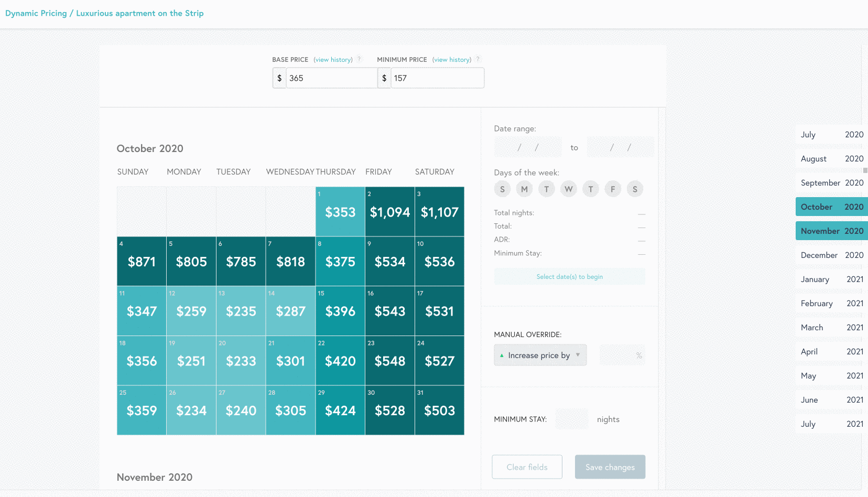The width and height of the screenshot is (868, 497).
Task: Jump to February 2021 in month list
Action: pos(832,303)
